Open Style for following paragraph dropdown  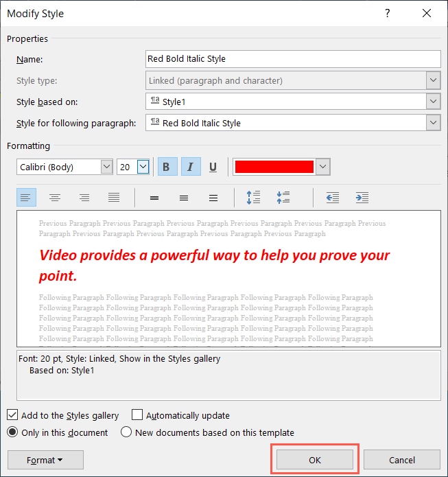click(433, 123)
